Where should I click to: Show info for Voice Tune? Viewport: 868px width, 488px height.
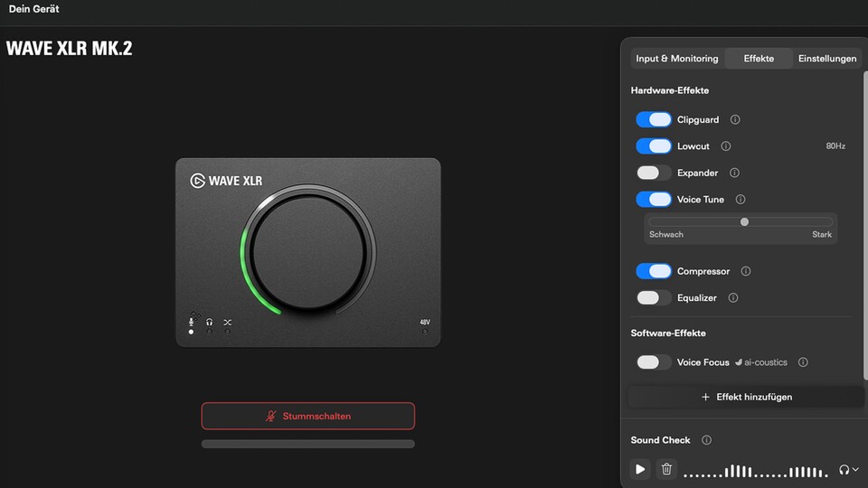coord(741,200)
